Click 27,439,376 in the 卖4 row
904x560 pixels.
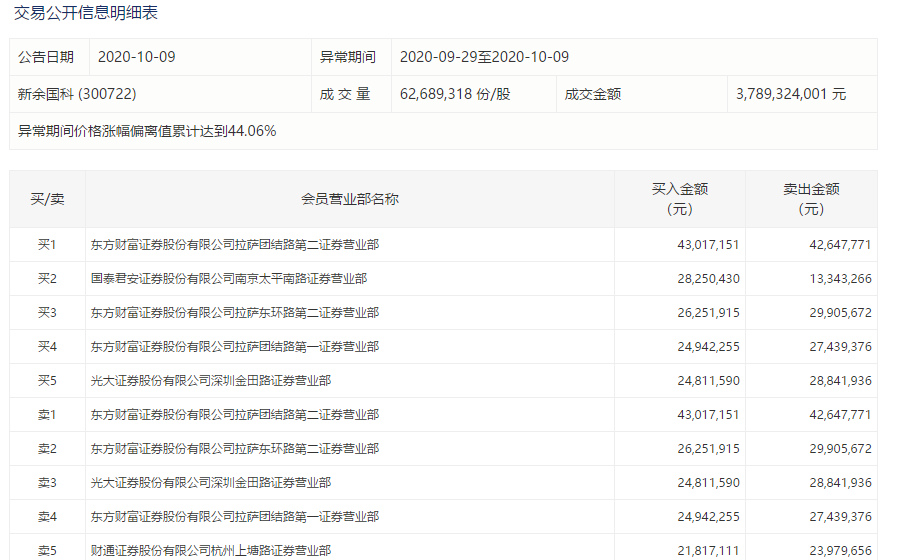click(x=840, y=517)
